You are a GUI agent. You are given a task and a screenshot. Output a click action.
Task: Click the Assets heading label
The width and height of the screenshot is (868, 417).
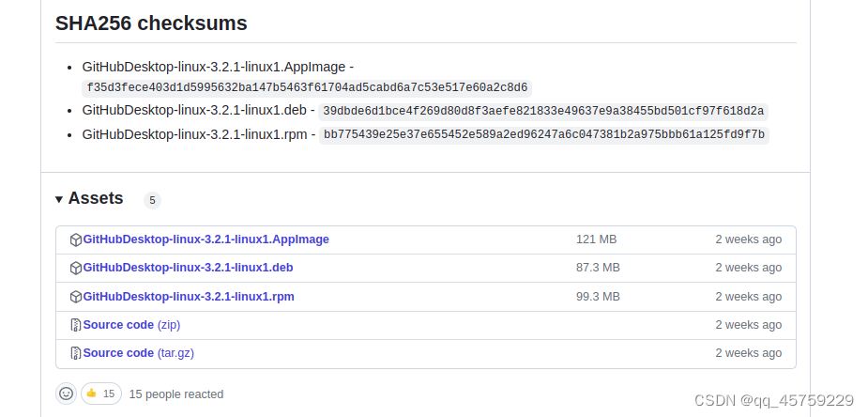(x=96, y=198)
